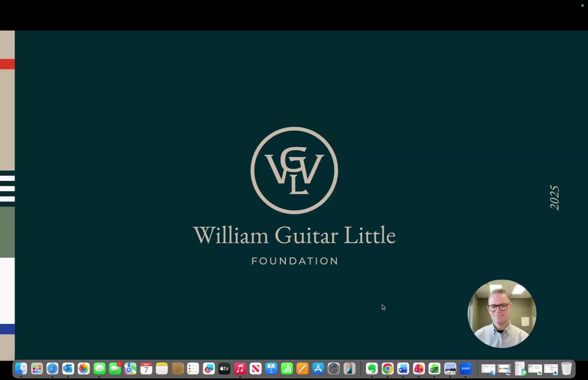
Task: Open Numbers from the Dock
Action: point(287,369)
